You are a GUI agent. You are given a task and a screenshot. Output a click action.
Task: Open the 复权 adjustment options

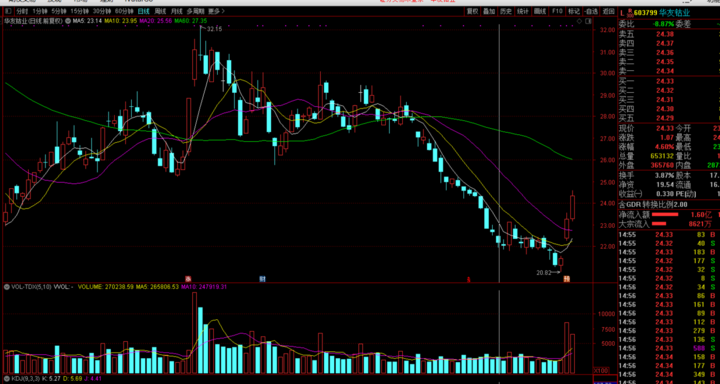click(x=472, y=11)
